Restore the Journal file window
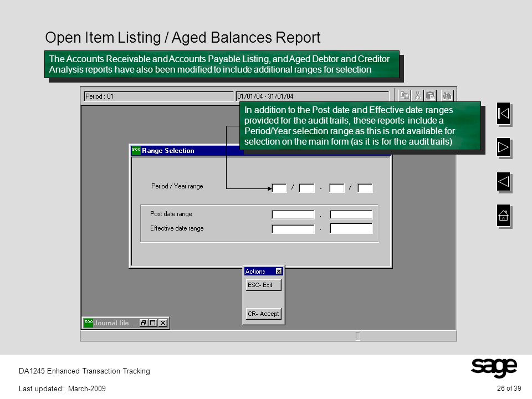 pyautogui.click(x=144, y=323)
